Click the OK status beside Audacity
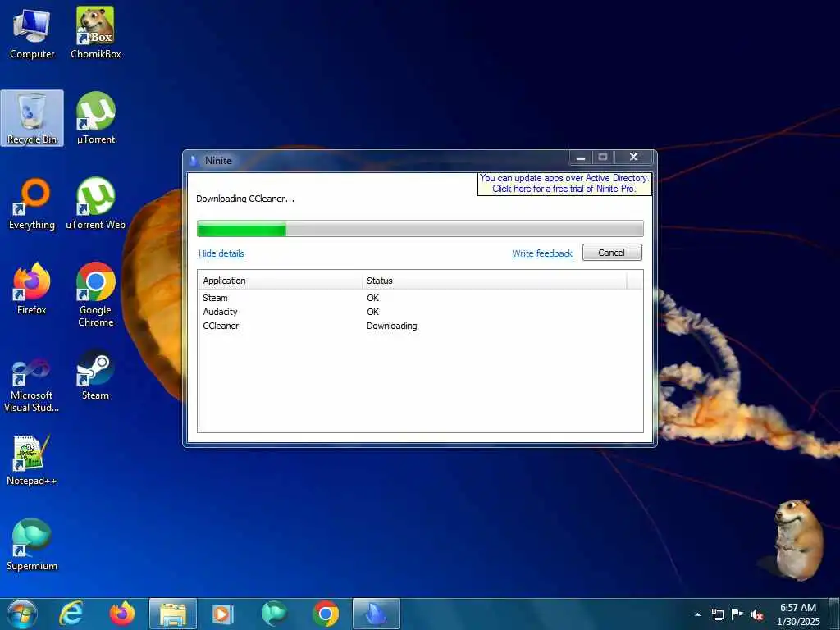 (373, 312)
